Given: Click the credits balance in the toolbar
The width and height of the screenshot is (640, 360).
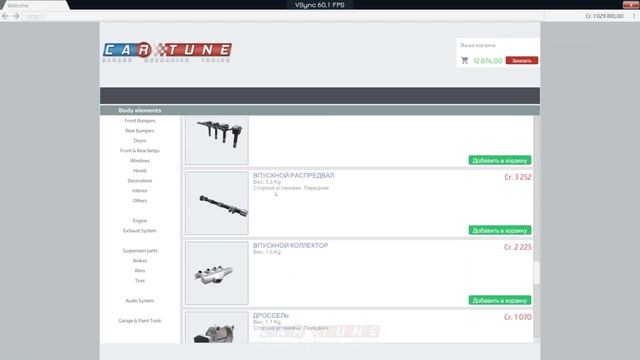Looking at the screenshot, I should pos(604,16).
